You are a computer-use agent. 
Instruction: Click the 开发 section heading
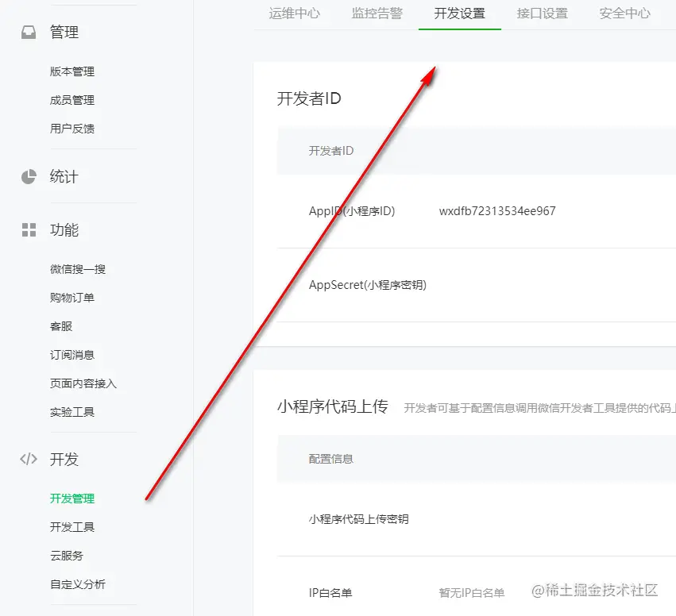(64, 459)
